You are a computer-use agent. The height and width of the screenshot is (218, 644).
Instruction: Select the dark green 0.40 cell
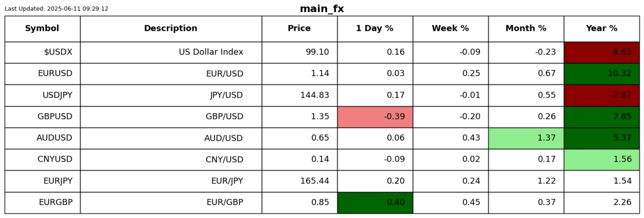click(x=375, y=203)
